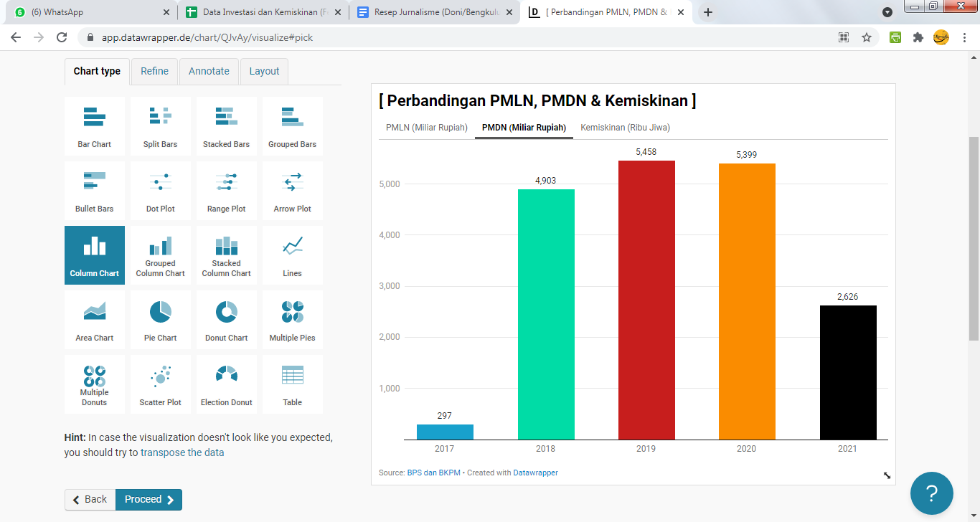980x522 pixels.
Task: Click the red 2019 column bar
Action: 646,301
